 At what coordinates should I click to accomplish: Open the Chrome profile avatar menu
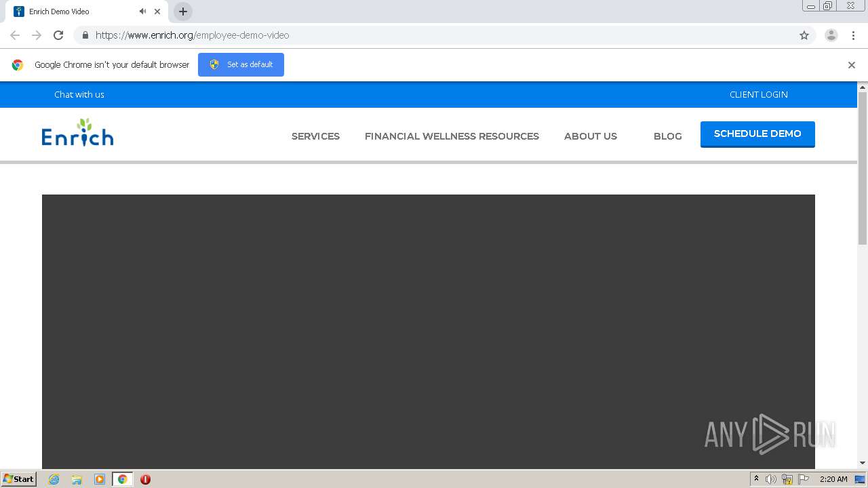[x=831, y=35]
